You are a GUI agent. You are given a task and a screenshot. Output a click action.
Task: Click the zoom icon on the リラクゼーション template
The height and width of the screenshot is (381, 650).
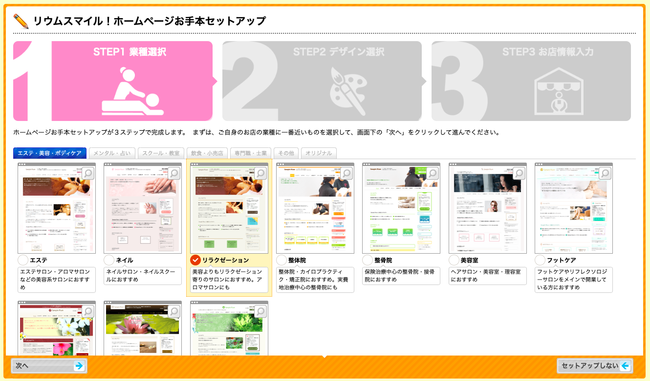pos(260,173)
